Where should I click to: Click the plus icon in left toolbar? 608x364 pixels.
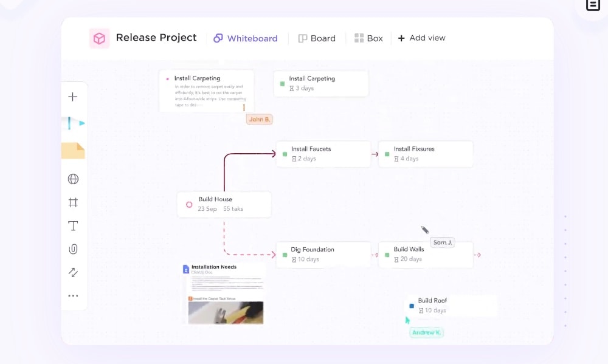(x=73, y=97)
